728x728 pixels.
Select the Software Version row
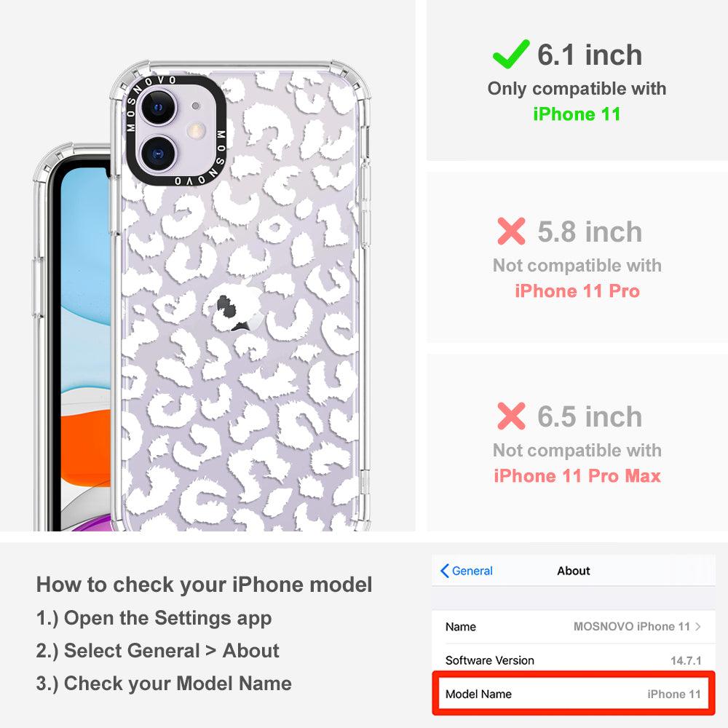tap(574, 660)
